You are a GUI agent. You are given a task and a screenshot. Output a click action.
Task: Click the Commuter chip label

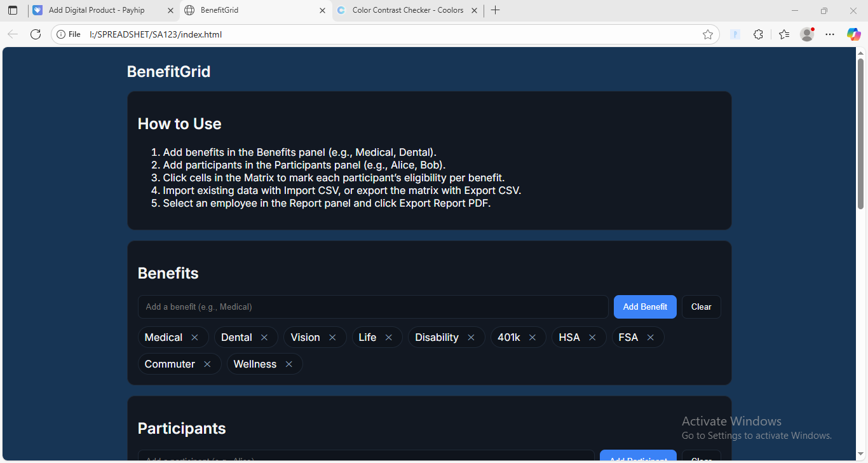(x=170, y=364)
